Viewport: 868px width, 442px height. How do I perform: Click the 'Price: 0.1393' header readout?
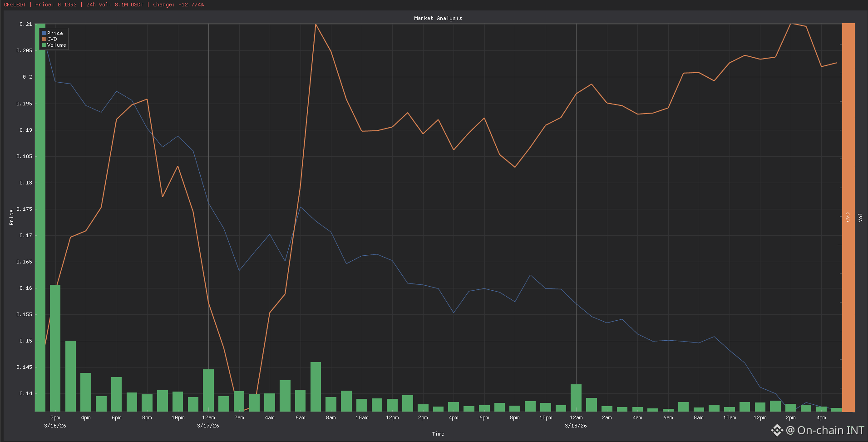(56, 5)
